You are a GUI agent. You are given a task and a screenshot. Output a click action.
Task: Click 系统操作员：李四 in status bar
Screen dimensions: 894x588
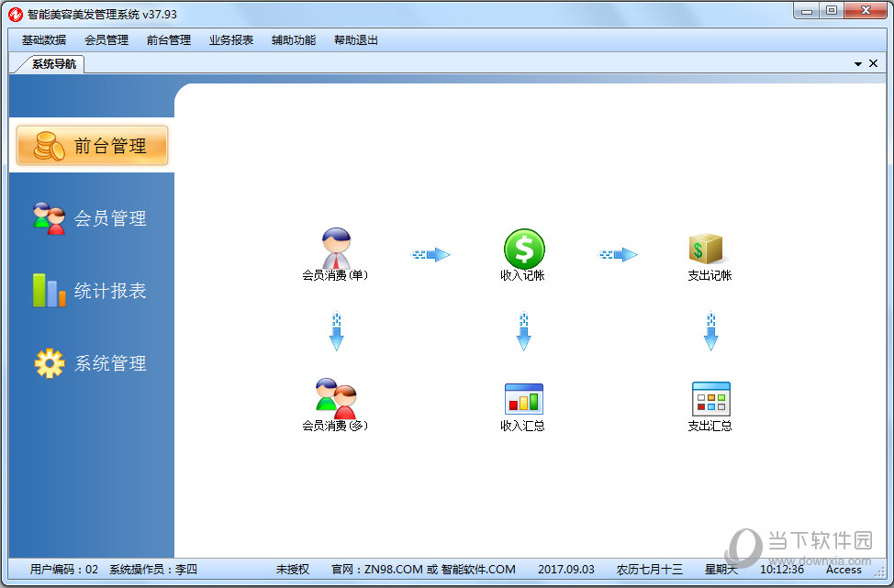153,570
